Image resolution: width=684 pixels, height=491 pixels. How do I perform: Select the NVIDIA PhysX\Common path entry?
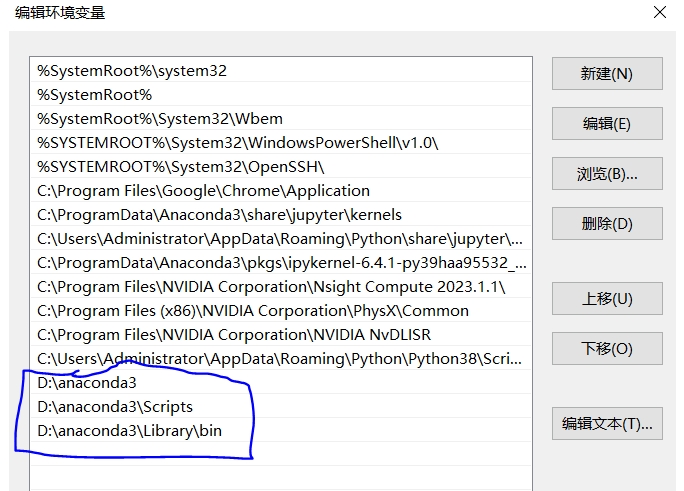pyautogui.click(x=253, y=311)
